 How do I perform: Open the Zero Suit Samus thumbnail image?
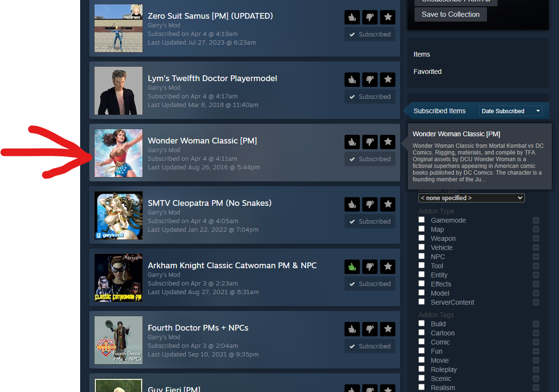[x=119, y=28]
